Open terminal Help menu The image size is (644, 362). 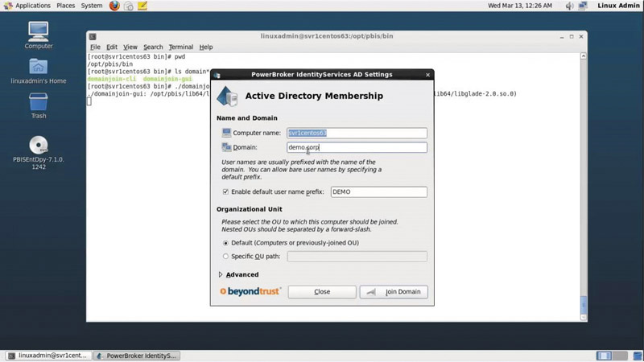point(206,47)
